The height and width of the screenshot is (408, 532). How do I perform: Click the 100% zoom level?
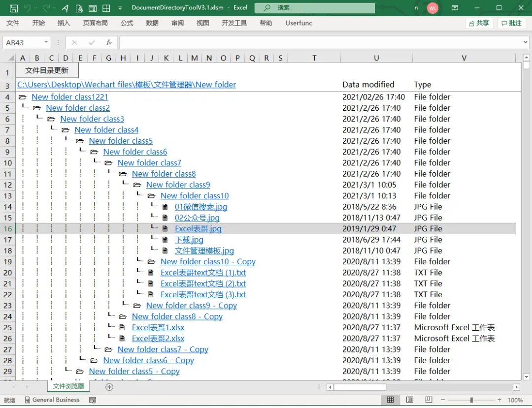(515, 400)
